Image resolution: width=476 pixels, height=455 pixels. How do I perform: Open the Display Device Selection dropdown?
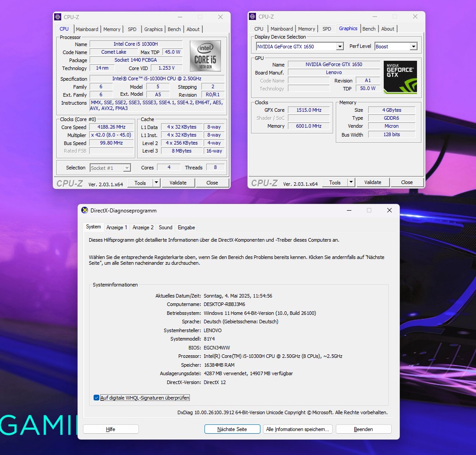[339, 47]
